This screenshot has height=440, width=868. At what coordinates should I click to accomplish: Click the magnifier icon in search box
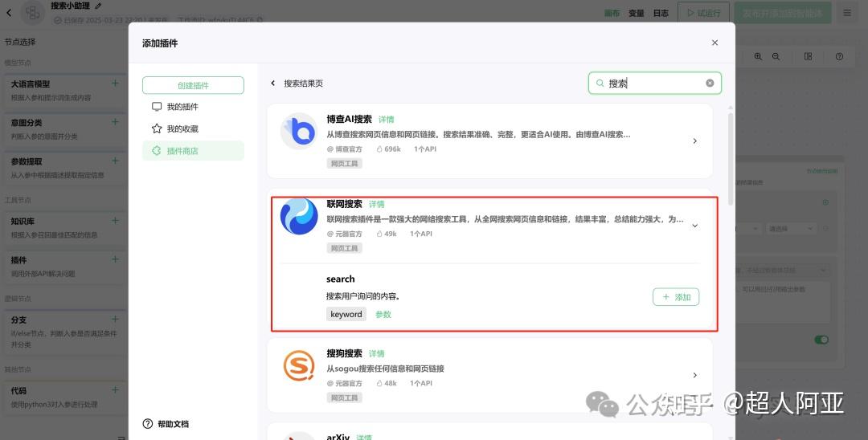600,84
